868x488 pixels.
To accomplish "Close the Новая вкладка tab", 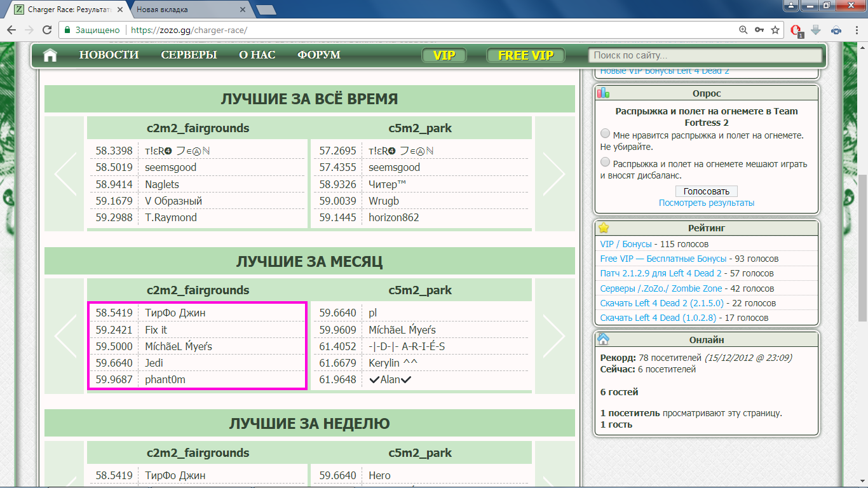I will pos(242,10).
